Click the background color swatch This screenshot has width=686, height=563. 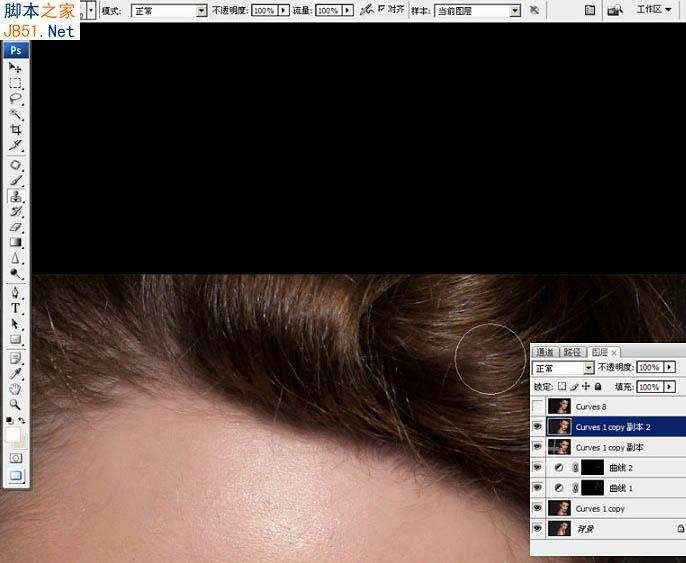tap(23, 443)
